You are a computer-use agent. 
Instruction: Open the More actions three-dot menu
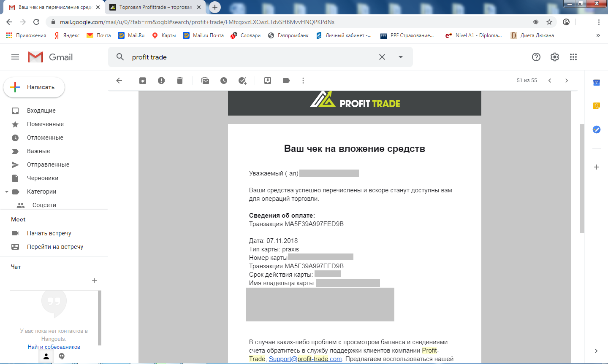click(x=303, y=81)
